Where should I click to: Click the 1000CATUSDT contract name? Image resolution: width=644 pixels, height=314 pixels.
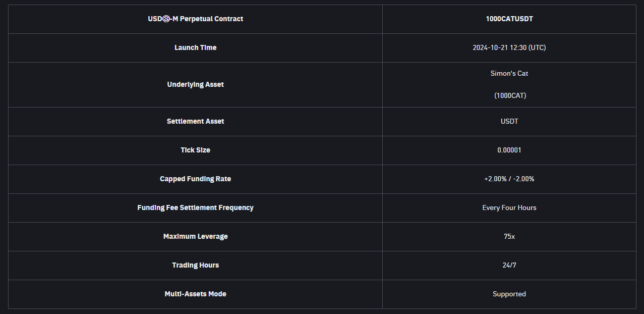(509, 19)
